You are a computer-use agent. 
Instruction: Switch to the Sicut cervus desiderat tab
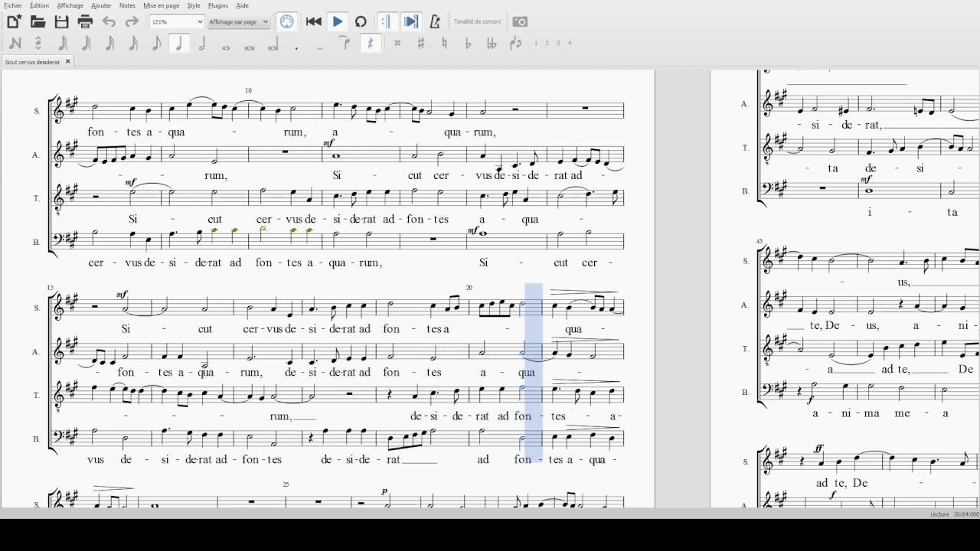[32, 62]
